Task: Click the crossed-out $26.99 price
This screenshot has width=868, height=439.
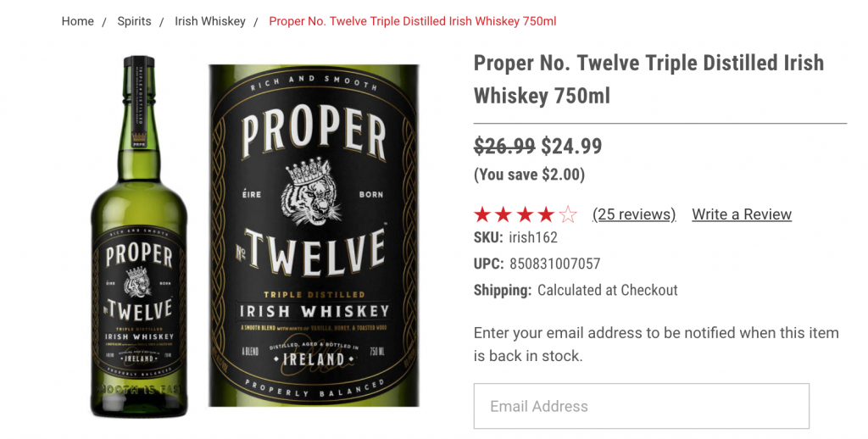Action: (504, 147)
